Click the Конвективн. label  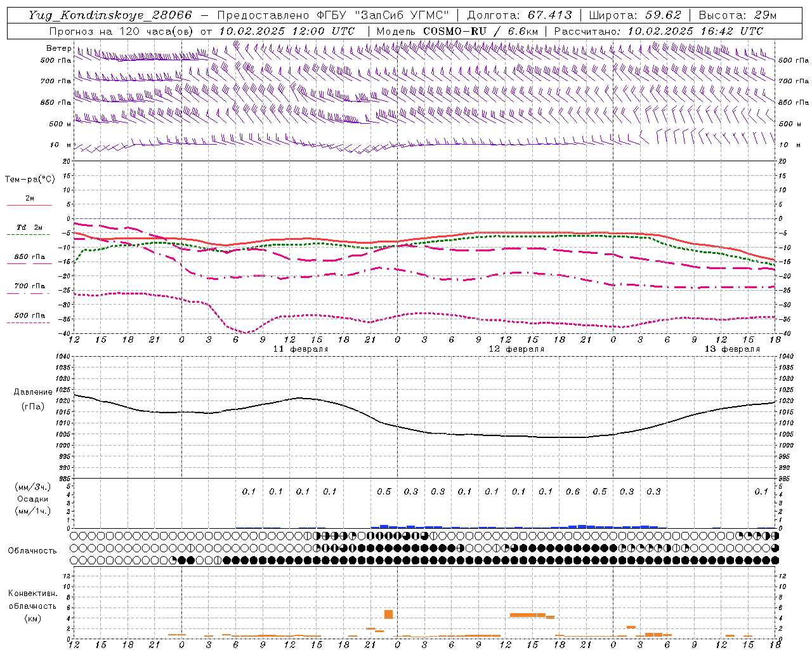[32, 594]
